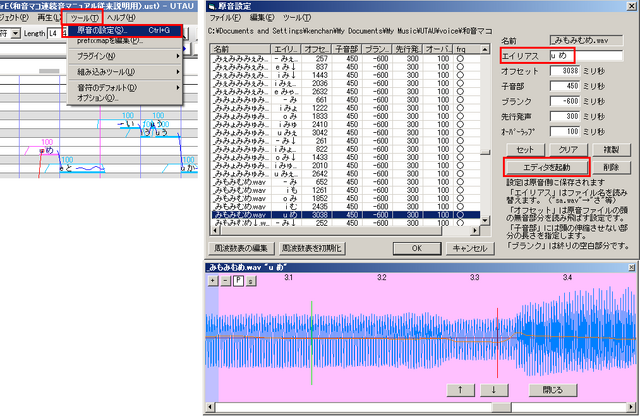Viewport: 640px width, 416px height.
Task: Go to previous entry with the up arrow button
Action: [461, 390]
